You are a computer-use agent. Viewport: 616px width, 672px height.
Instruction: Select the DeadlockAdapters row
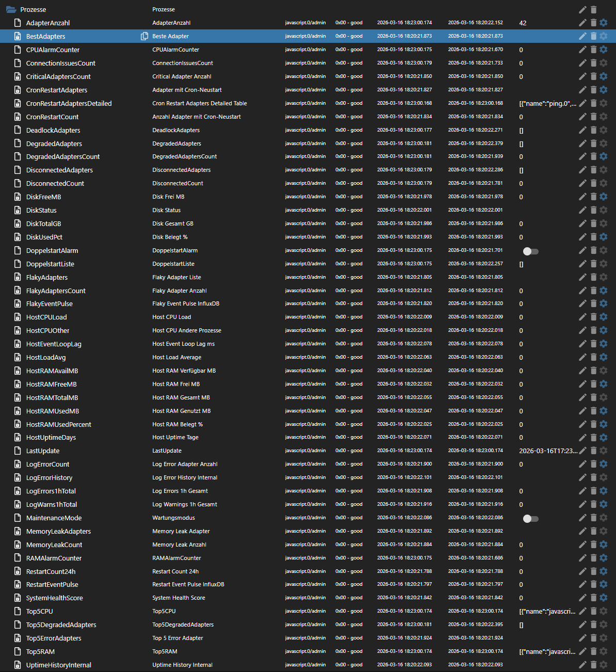pos(308,130)
